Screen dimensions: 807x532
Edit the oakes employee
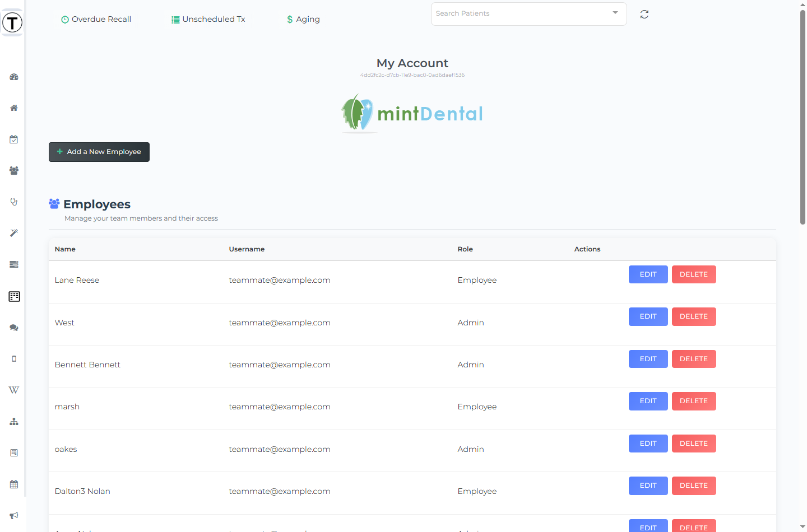click(648, 444)
